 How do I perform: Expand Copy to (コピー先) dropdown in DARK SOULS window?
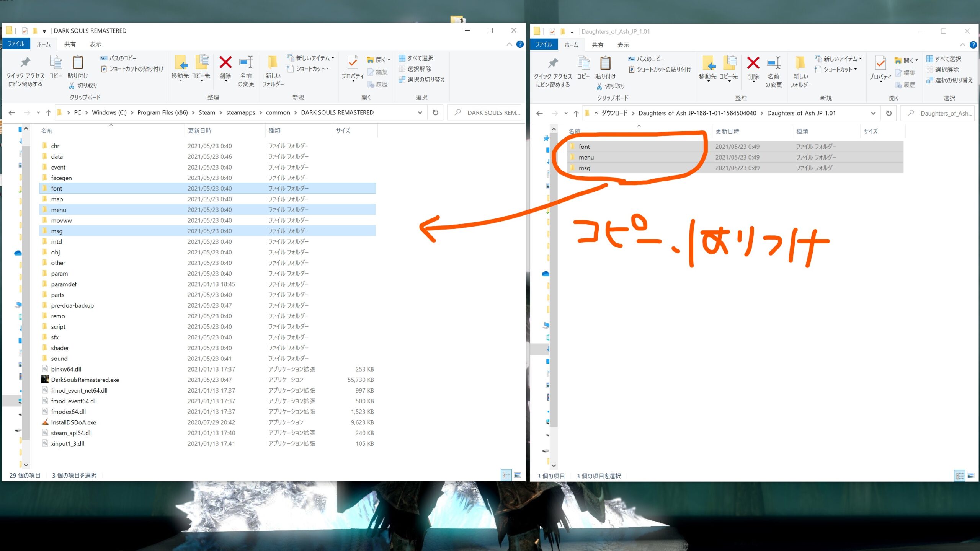201,81
